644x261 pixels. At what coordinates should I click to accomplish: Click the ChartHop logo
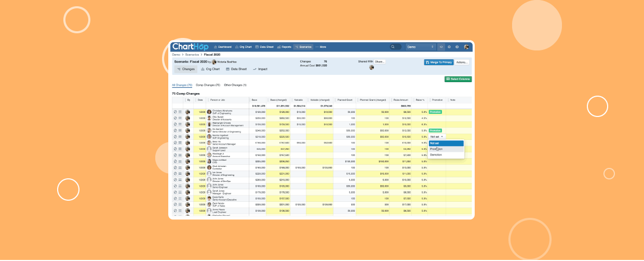[x=190, y=47]
